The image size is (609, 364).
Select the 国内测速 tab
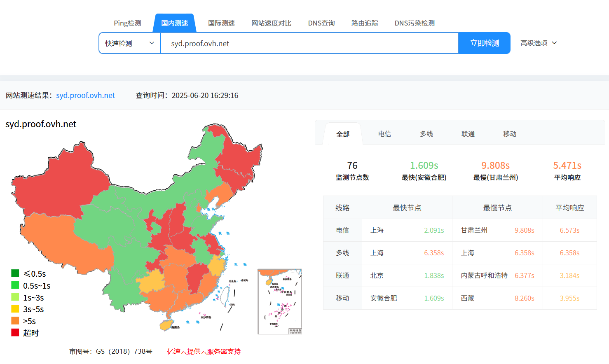click(x=175, y=23)
